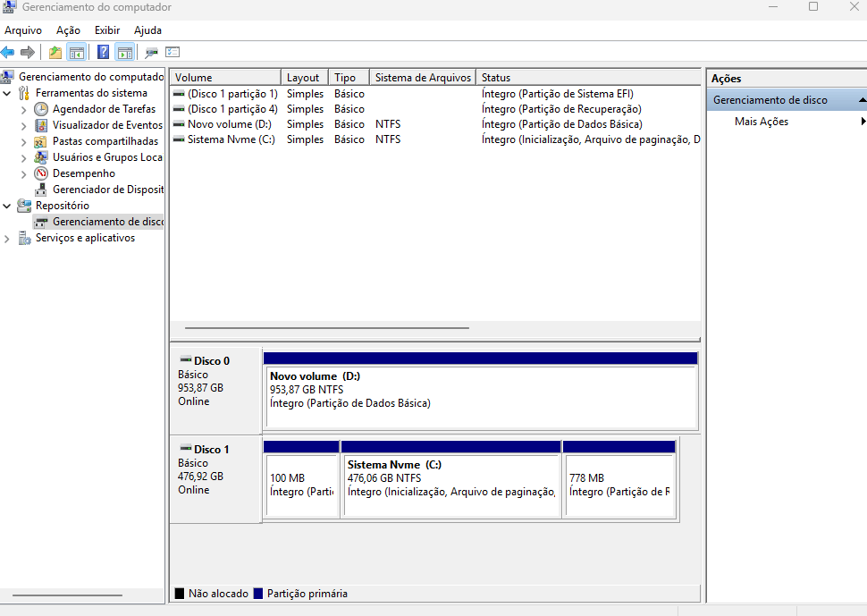Click the disk connection settings toolbar icon
The height and width of the screenshot is (616, 867).
point(151,53)
